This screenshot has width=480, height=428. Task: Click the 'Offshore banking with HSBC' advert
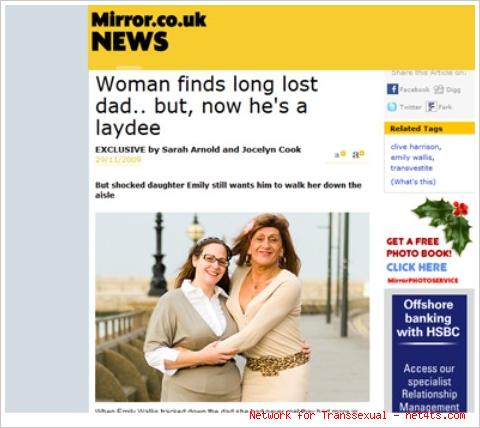pyautogui.click(x=429, y=353)
